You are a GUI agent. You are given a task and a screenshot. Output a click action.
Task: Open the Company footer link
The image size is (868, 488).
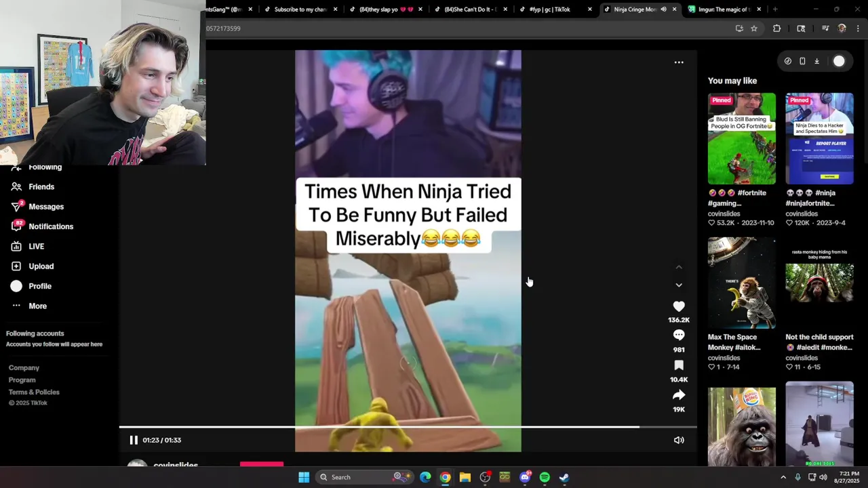(x=24, y=367)
